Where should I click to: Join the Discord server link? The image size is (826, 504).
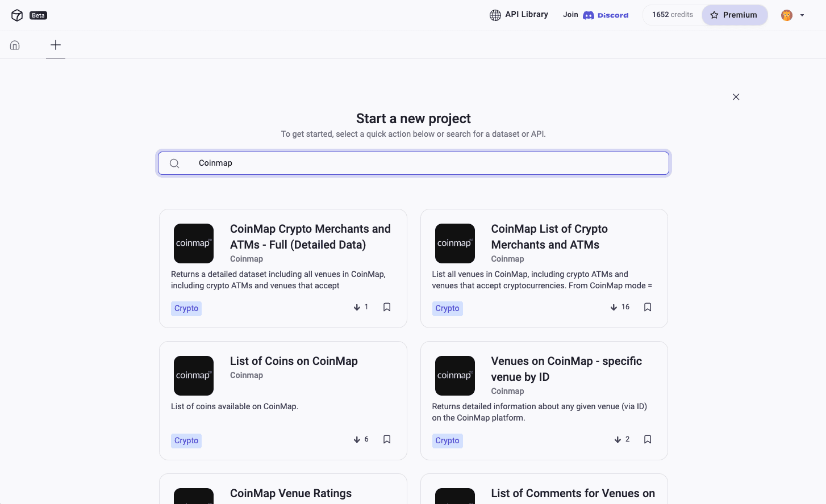pos(595,15)
